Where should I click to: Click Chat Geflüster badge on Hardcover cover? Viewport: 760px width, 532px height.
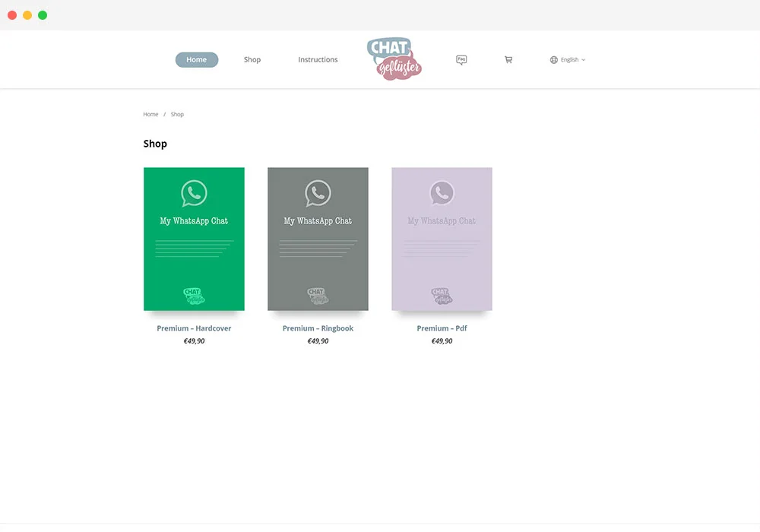coord(194,295)
